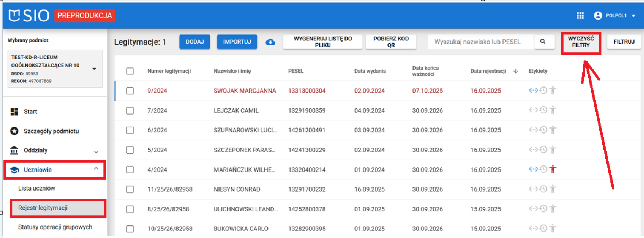Check the box for LEJCZAK CAMIL
644x238 pixels.
pos(130,111)
